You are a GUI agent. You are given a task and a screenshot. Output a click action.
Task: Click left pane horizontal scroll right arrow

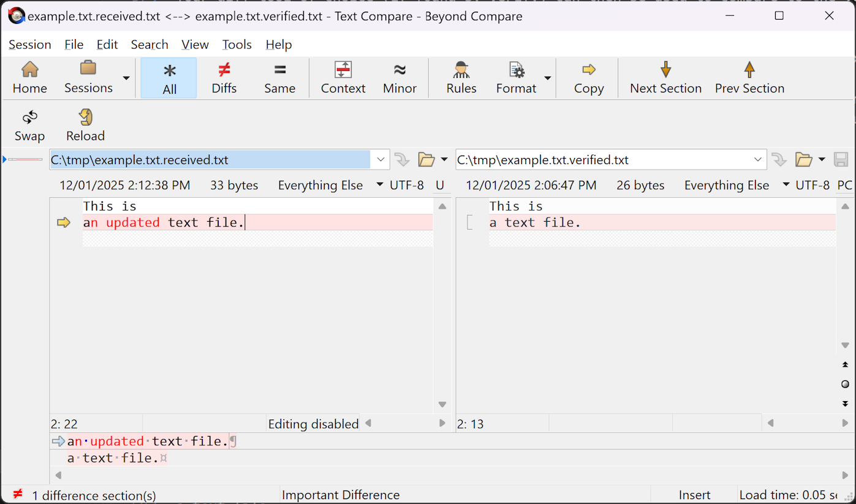pyautogui.click(x=442, y=423)
